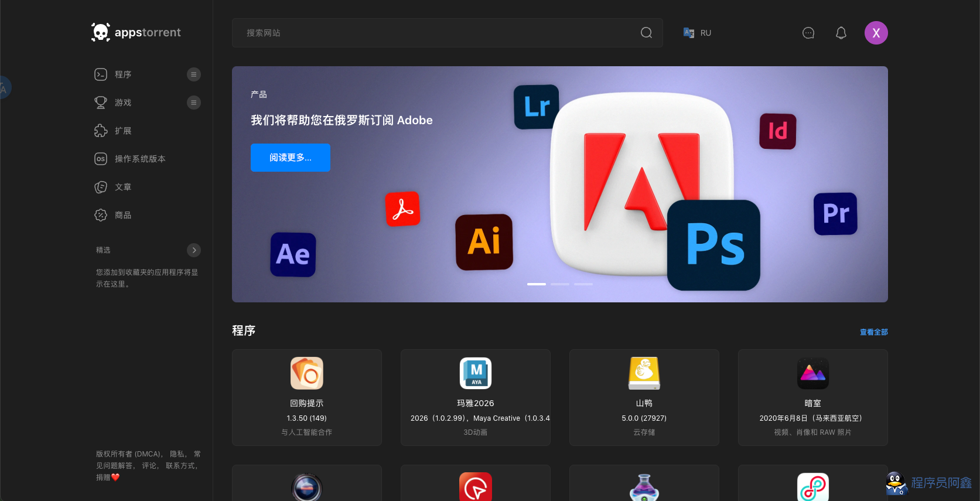Click the search magnifier icon
This screenshot has width=980, height=501.
click(646, 33)
